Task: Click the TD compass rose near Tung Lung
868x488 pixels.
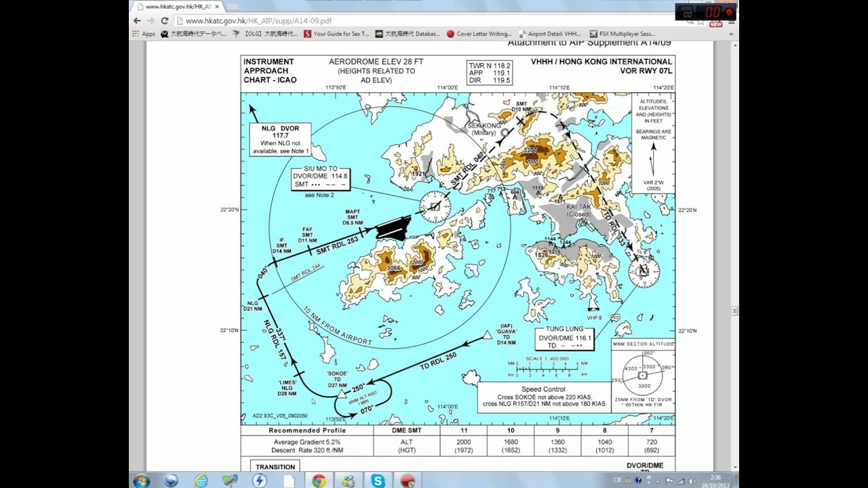Action: click(x=644, y=272)
